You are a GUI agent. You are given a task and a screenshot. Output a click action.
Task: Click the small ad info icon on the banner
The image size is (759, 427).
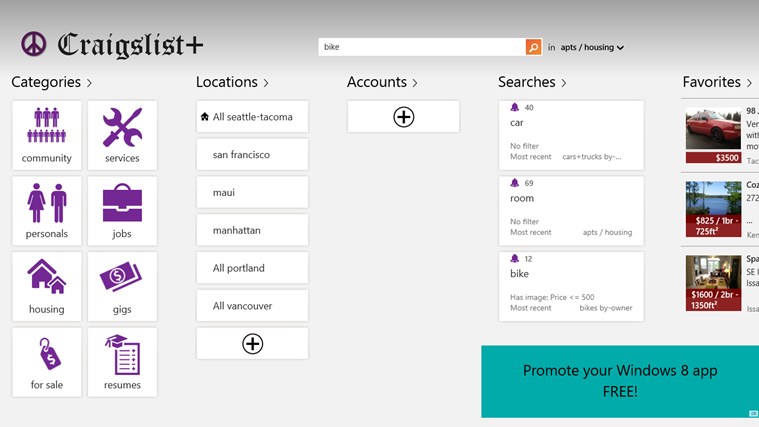pyautogui.click(x=754, y=413)
